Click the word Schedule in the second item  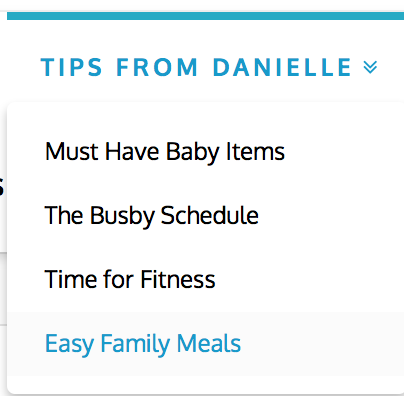pyautogui.click(x=210, y=215)
